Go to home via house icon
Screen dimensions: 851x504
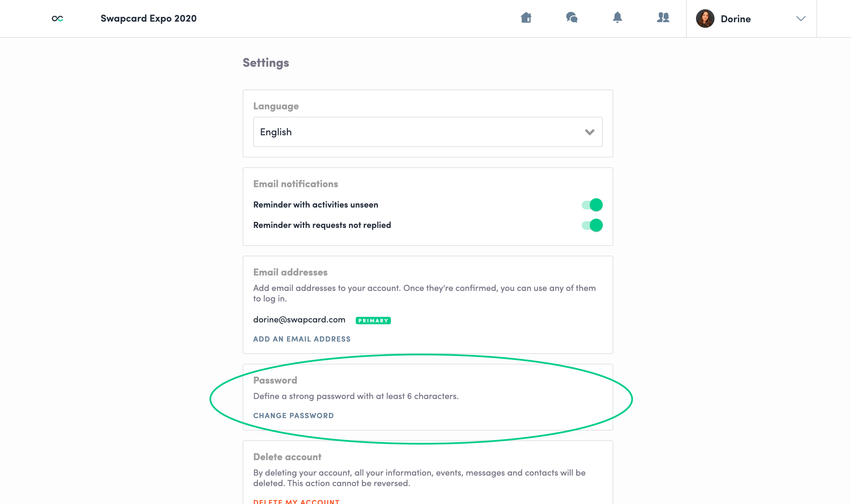click(526, 17)
